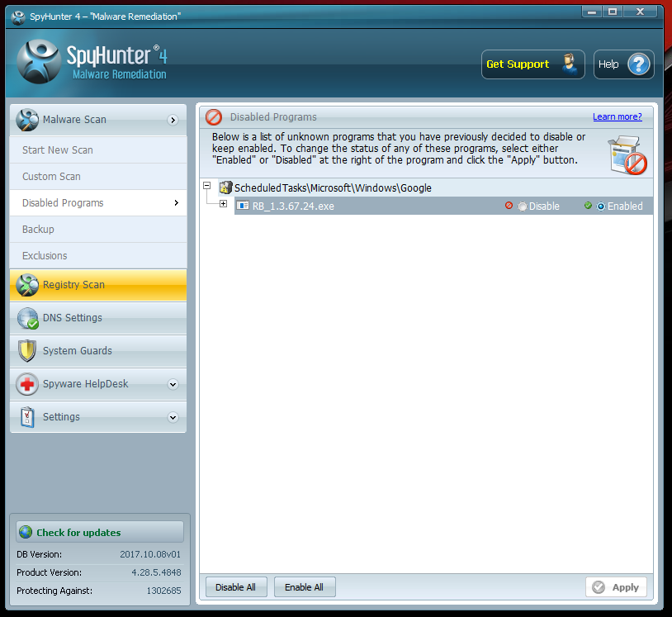Click the Registry Scan icon
The width and height of the screenshot is (672, 617).
[x=27, y=285]
